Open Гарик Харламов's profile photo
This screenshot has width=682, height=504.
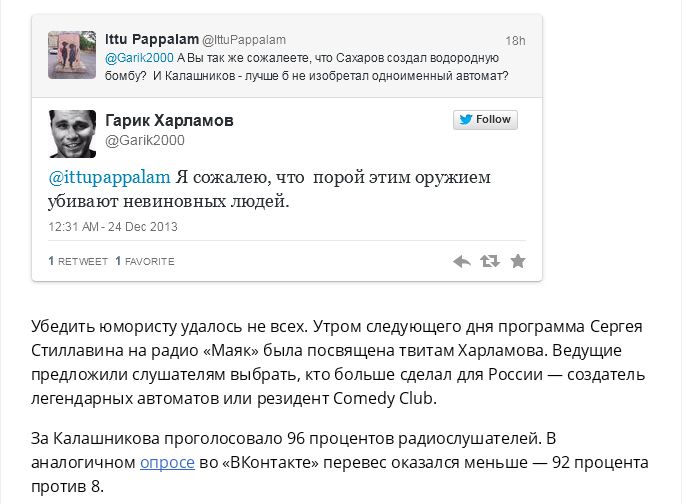(72, 133)
